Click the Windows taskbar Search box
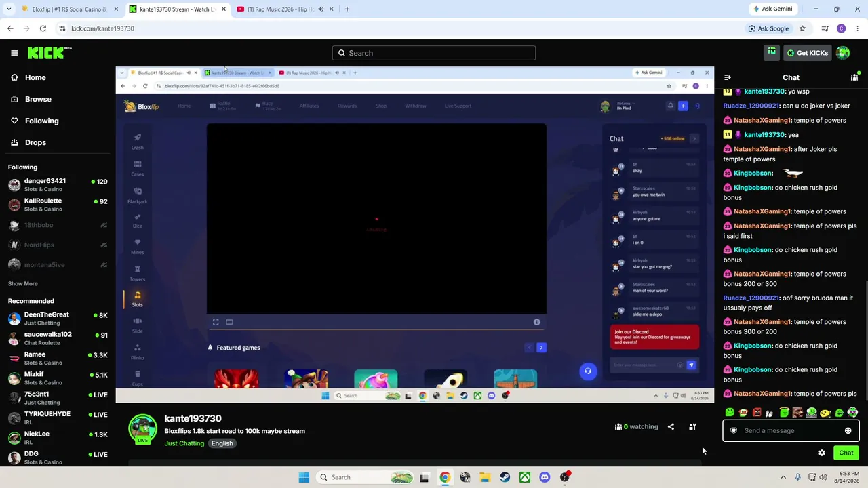Viewport: 868px width, 488px height. click(x=366, y=477)
